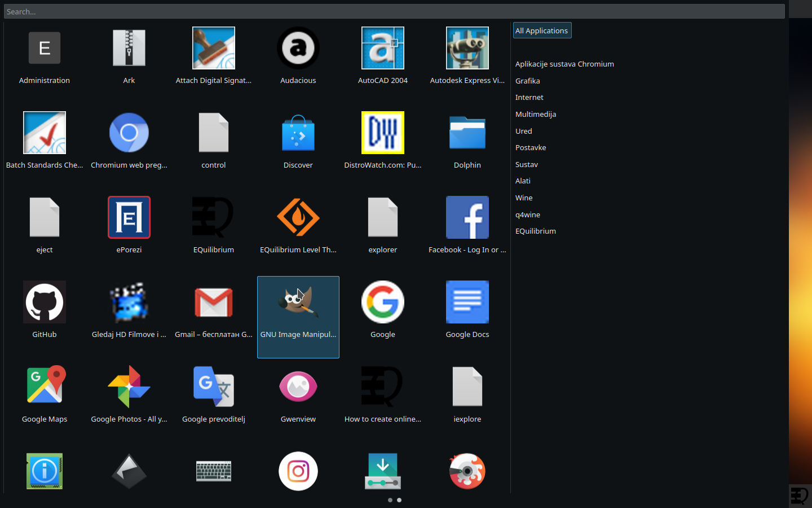
Task: Click the Search input field
Action: pyautogui.click(x=394, y=11)
